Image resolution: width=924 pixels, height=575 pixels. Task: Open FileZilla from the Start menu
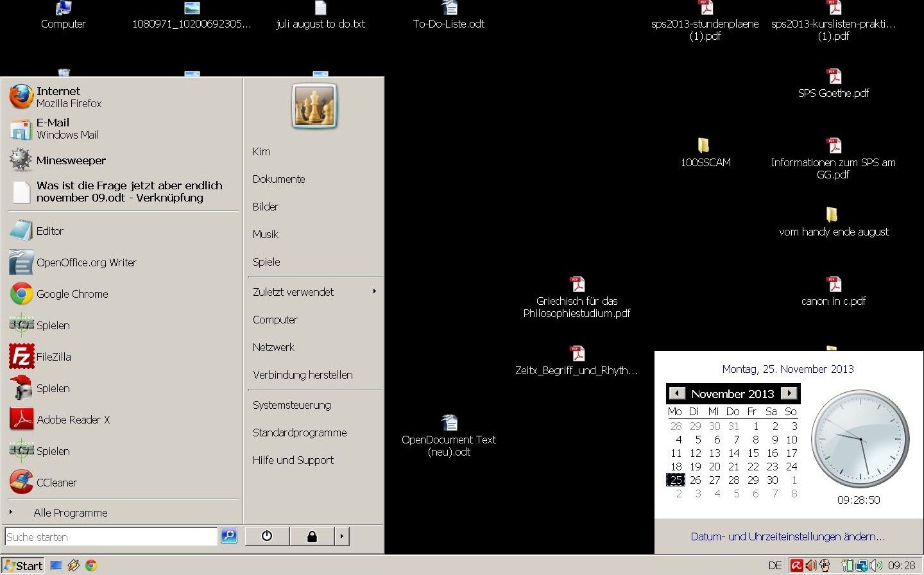tap(53, 357)
